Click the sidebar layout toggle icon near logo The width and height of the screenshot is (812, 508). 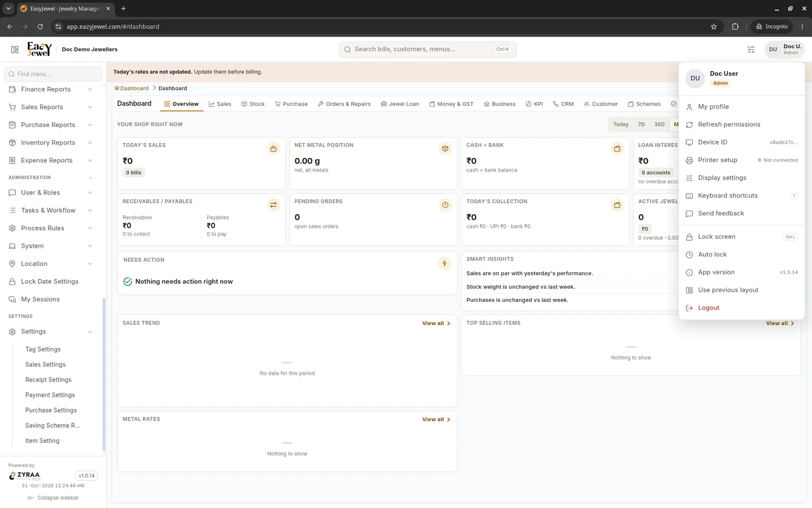pos(15,49)
